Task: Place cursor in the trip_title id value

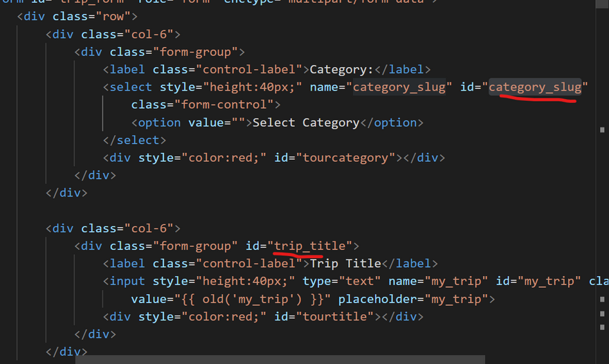Action: [313, 246]
